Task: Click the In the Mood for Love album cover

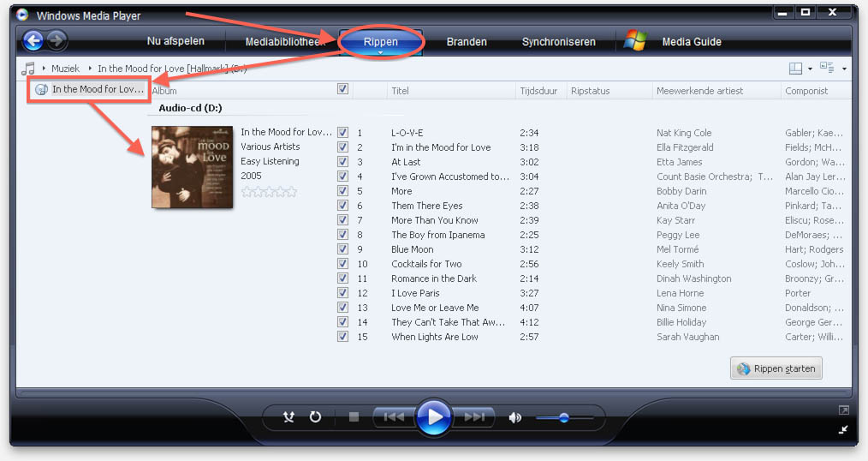Action: (x=192, y=167)
